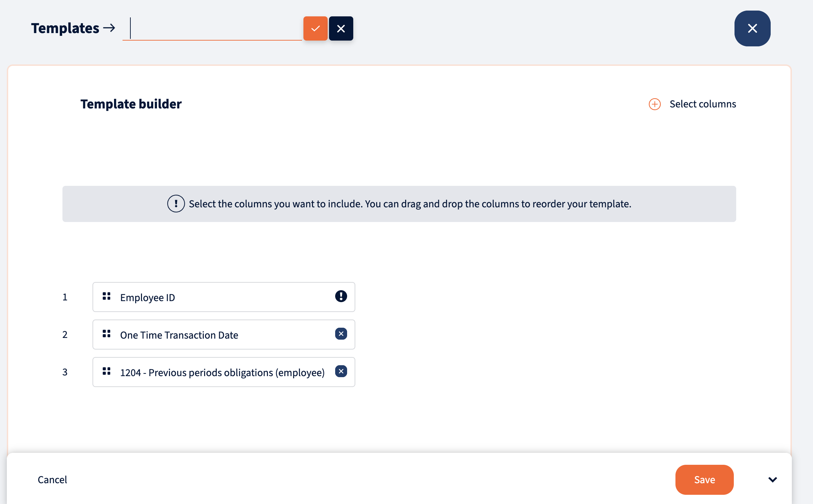Click required-field exclamation icon on Employee ID
813x504 pixels.
[x=341, y=296]
